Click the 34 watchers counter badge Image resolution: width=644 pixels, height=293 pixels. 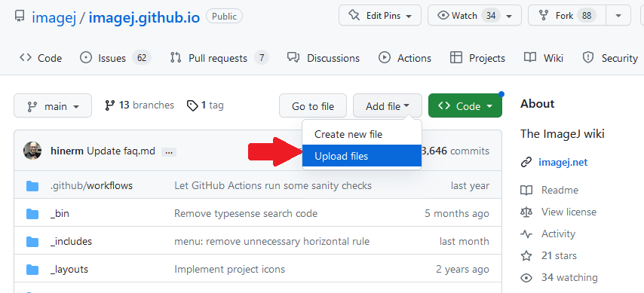click(490, 16)
